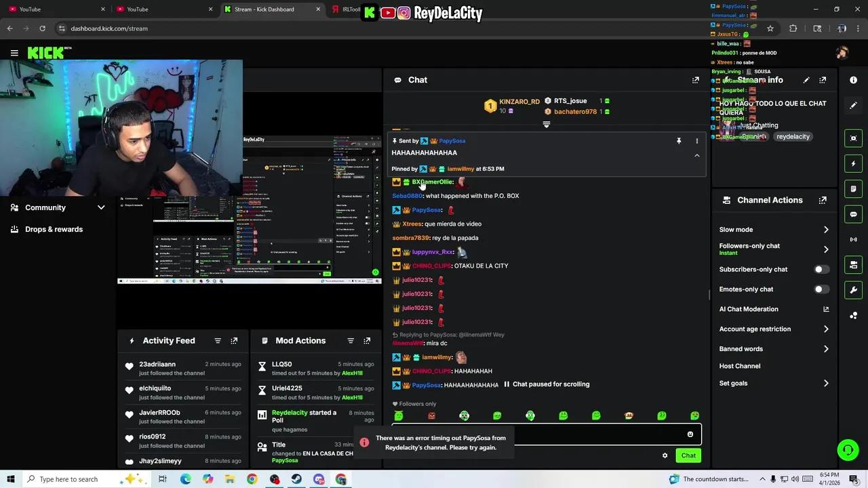Open info icon in right sidebar
Screen dimensions: 868x488
coord(853,80)
